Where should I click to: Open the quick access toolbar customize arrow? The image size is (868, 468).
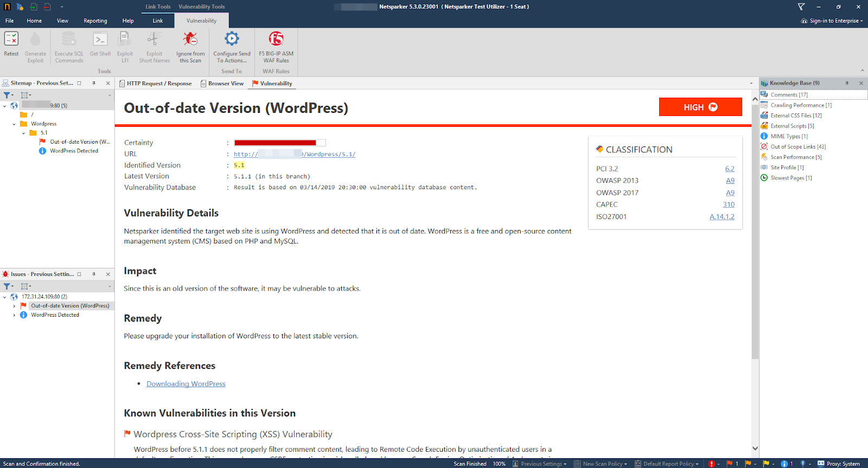coord(62,7)
